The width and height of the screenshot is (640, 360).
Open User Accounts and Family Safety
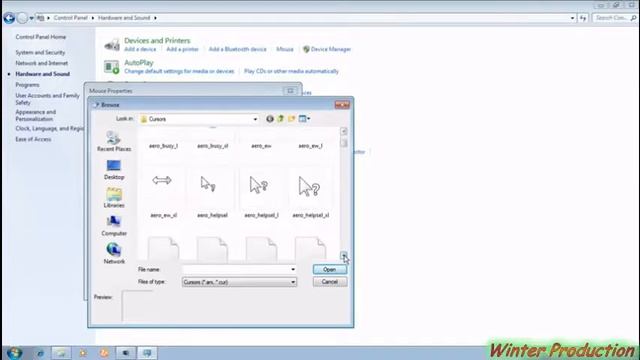(47, 99)
